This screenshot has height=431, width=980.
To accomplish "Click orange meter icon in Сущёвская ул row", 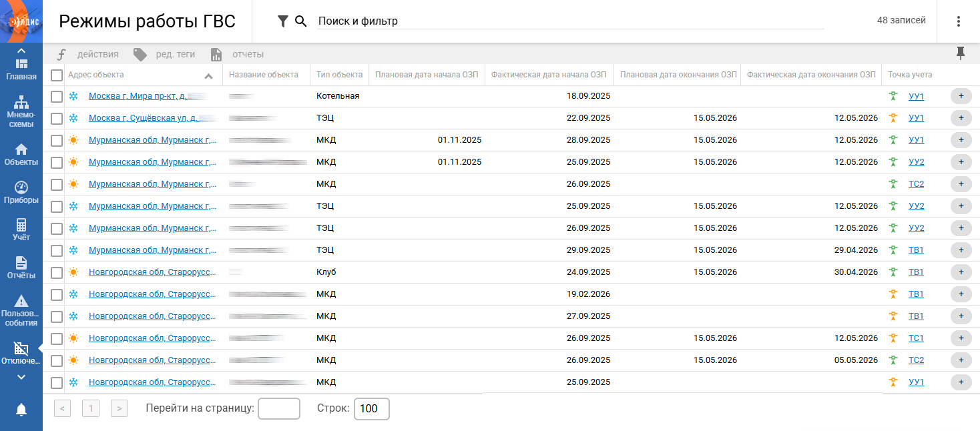I will coord(893,118).
